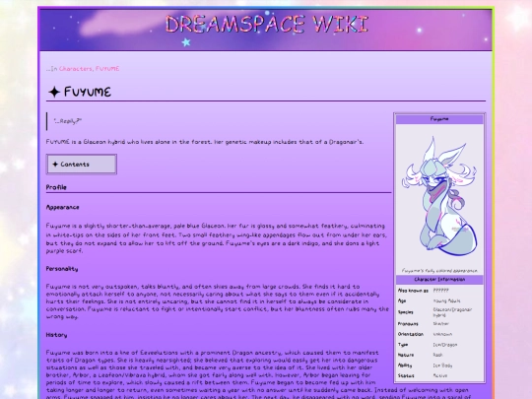532x399 pixels.
Task: Open the Fuyume character artwork image
Action: [x=439, y=197]
